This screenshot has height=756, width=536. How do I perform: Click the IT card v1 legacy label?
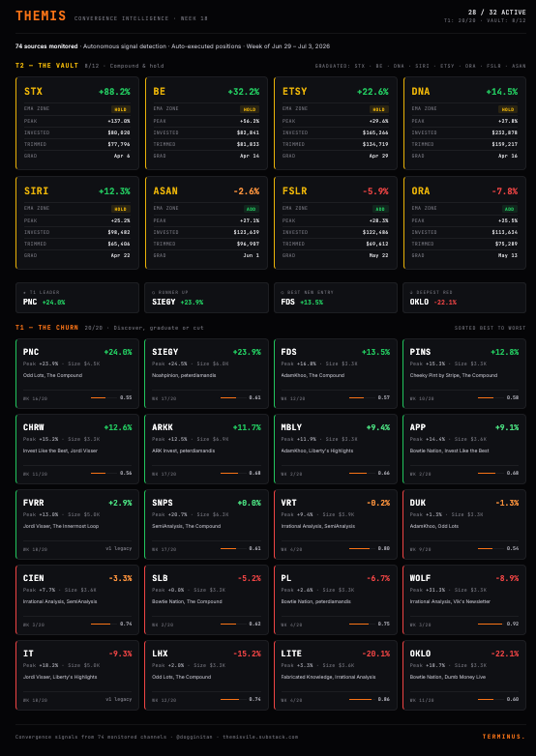pos(119,699)
